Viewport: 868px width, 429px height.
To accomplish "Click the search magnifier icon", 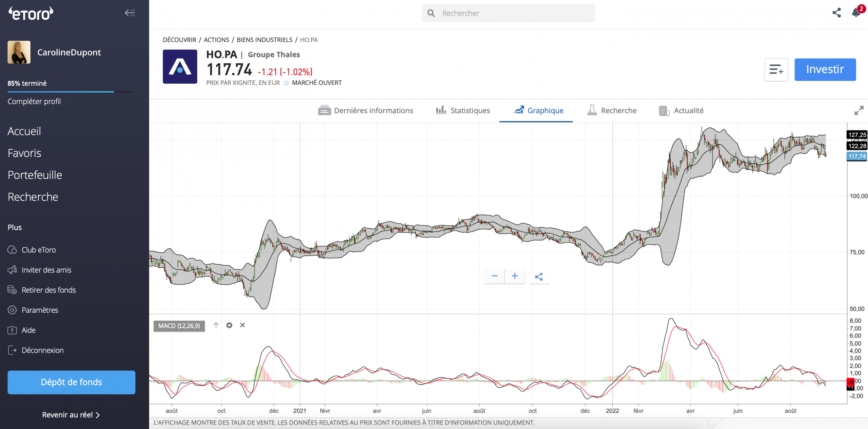I will [x=431, y=13].
